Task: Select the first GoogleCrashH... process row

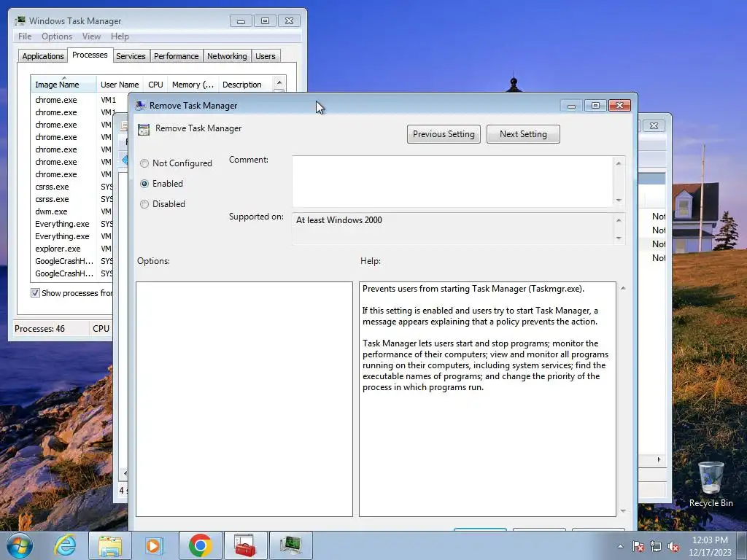Action: pyautogui.click(x=71, y=261)
